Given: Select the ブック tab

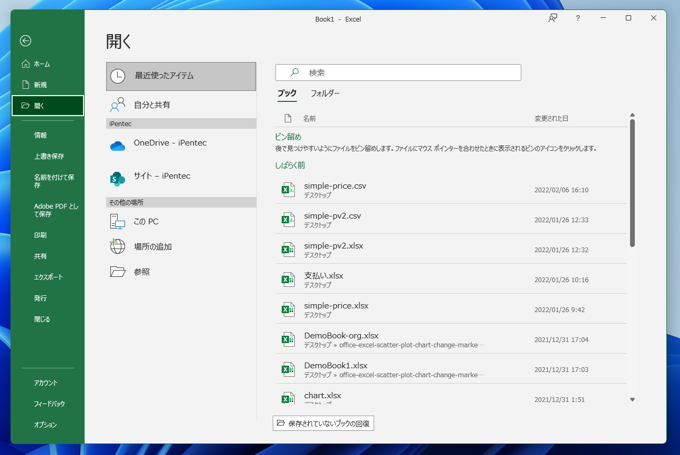Looking at the screenshot, I should [287, 94].
